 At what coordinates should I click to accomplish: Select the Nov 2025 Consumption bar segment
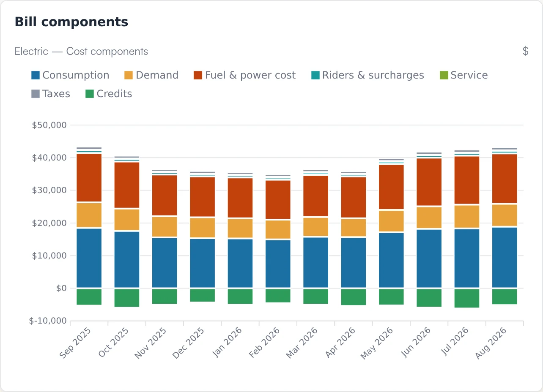(165, 263)
